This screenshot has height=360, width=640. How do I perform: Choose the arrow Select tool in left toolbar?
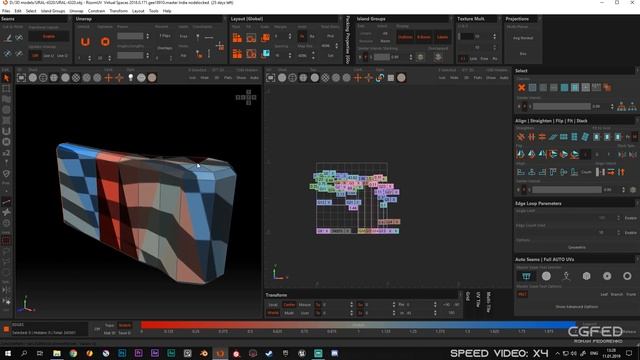(x=6, y=78)
